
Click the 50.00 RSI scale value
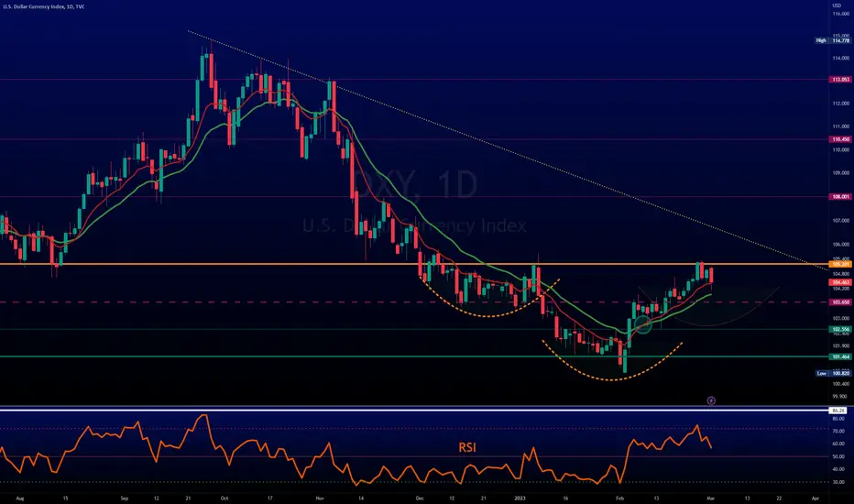[x=838, y=456]
